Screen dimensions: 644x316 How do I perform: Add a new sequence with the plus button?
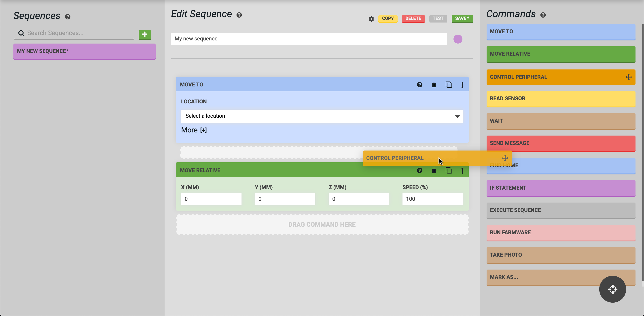[144, 35]
